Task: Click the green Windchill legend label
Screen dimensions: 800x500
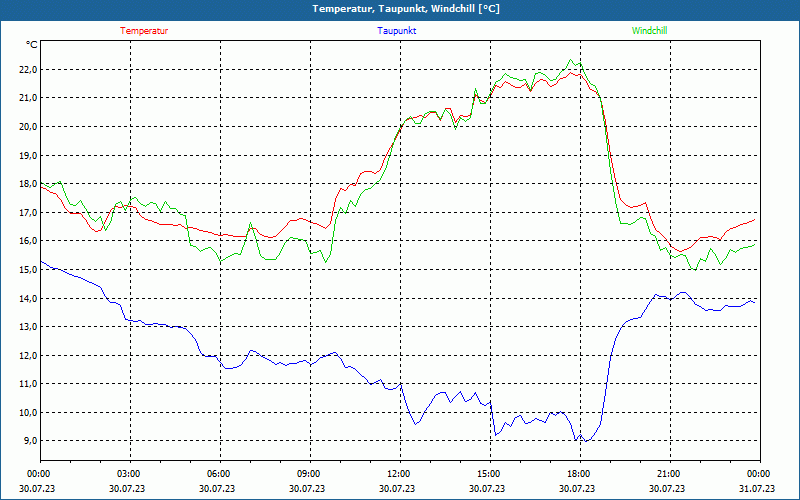Action: click(x=649, y=31)
